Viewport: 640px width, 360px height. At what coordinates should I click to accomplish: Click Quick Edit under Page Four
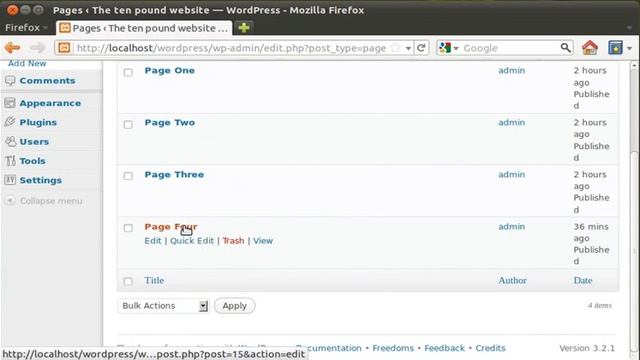coord(192,240)
